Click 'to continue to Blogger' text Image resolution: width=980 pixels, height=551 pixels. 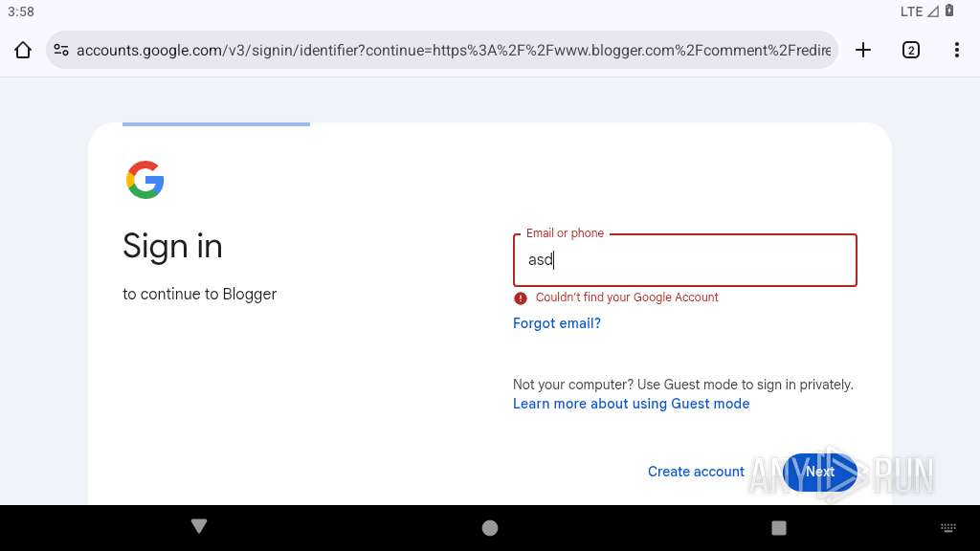pos(199,295)
